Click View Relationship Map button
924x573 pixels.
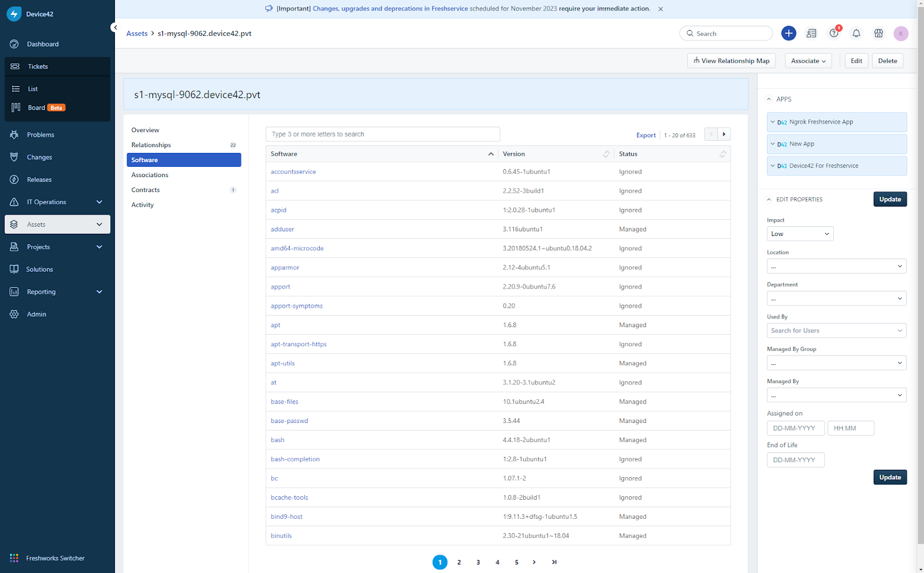point(732,61)
